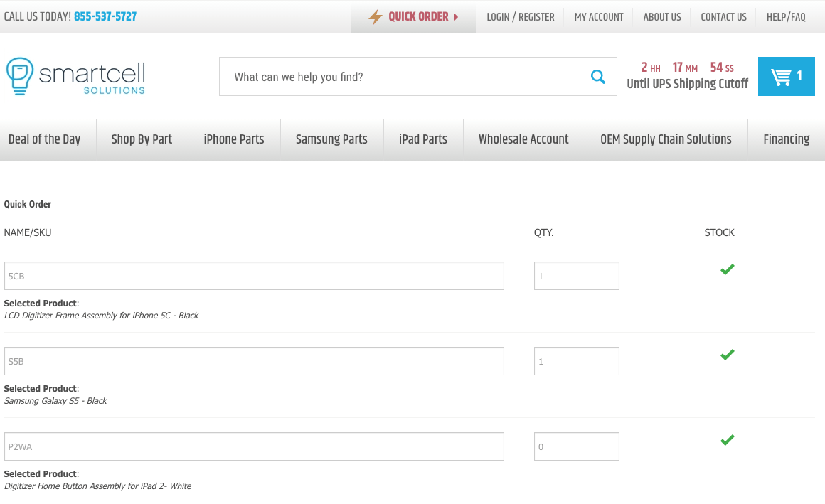Image resolution: width=825 pixels, height=504 pixels.
Task: Click 'LCD Digitizer Frame Assembly for iPhone 5C - Black'
Action: tap(101, 316)
